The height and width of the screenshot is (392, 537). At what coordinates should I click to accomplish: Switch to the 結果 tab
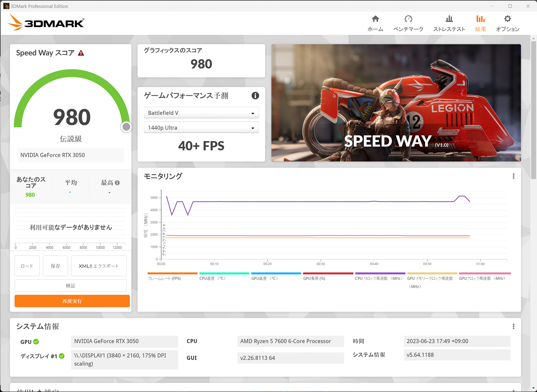[x=480, y=22]
